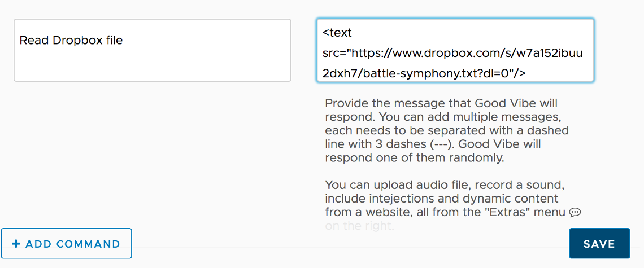Place cursor on the "<text" line
This screenshot has width=644, height=268.
(337, 33)
